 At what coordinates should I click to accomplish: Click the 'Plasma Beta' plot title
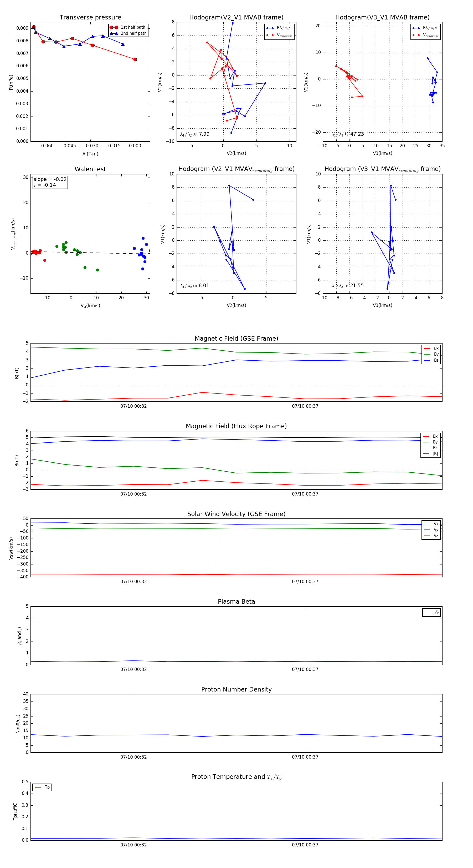point(236,602)
